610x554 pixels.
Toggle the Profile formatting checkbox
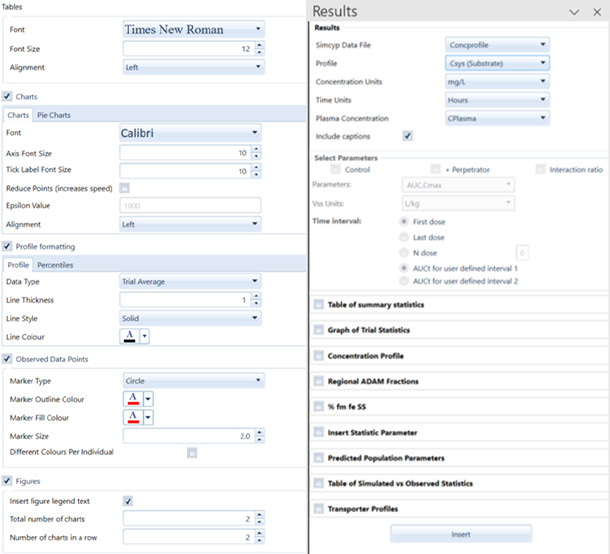[7, 246]
